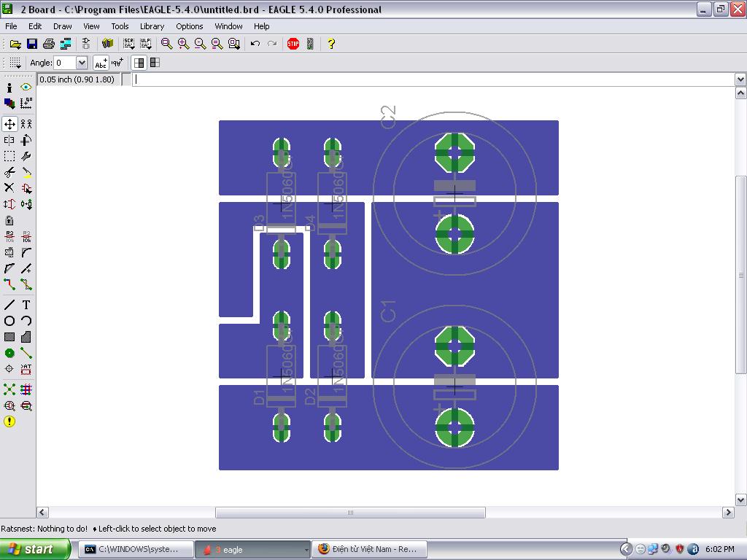The width and height of the screenshot is (747, 560).
Task: Select the Delete tool
Action: tap(9, 188)
